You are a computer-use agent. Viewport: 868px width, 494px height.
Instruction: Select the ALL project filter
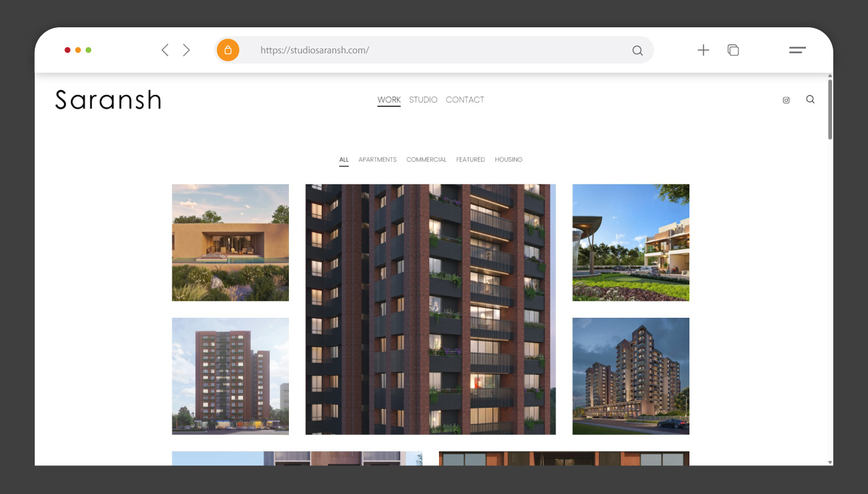[344, 159]
